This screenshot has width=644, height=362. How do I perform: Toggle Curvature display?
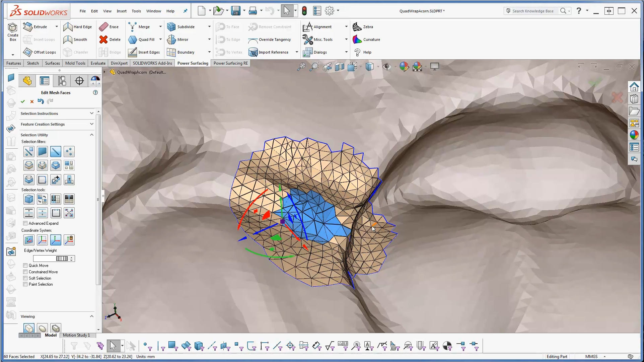(366, 40)
